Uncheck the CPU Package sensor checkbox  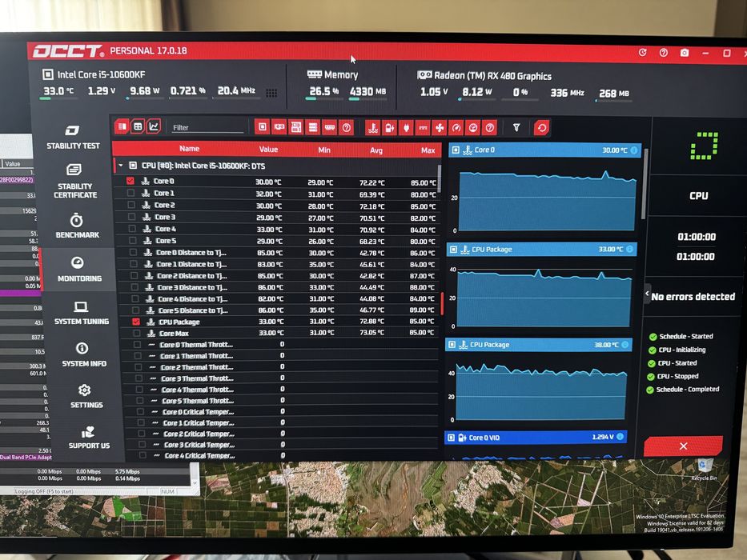[136, 322]
